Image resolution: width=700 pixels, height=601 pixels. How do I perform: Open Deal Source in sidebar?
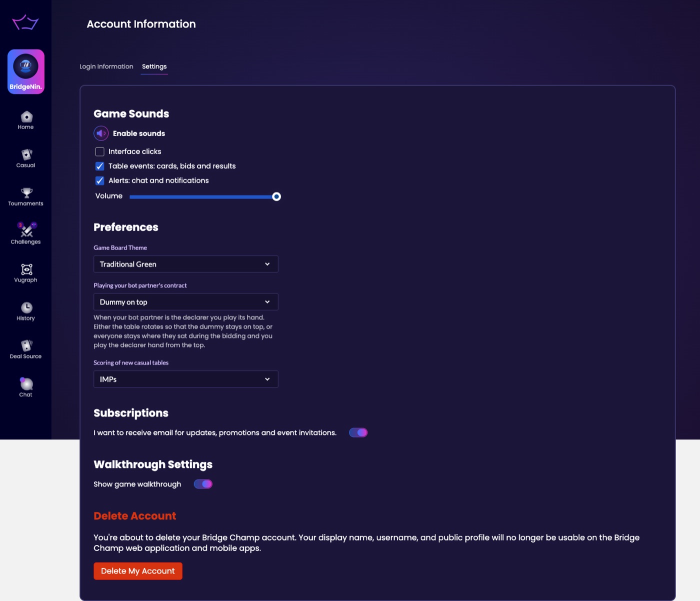pyautogui.click(x=26, y=349)
